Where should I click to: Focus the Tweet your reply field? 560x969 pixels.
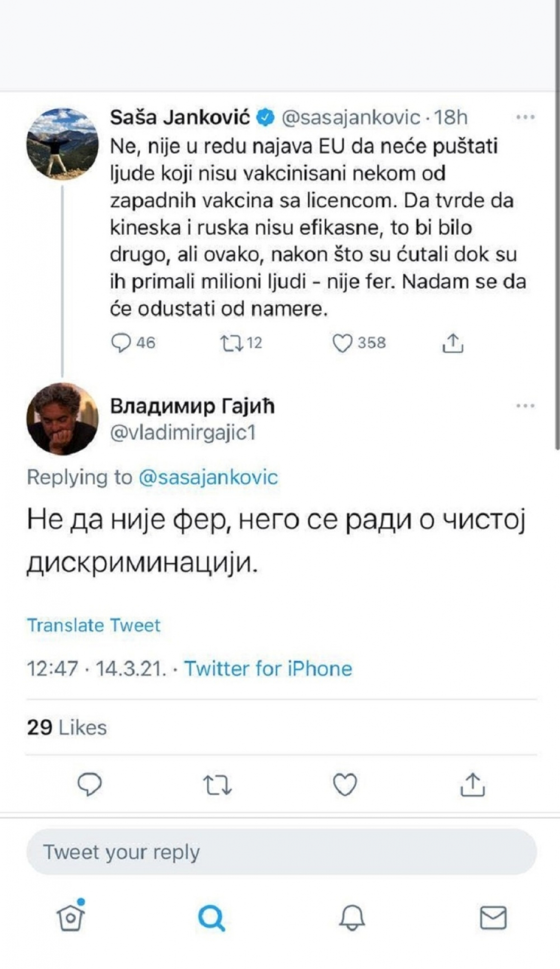tap(281, 852)
